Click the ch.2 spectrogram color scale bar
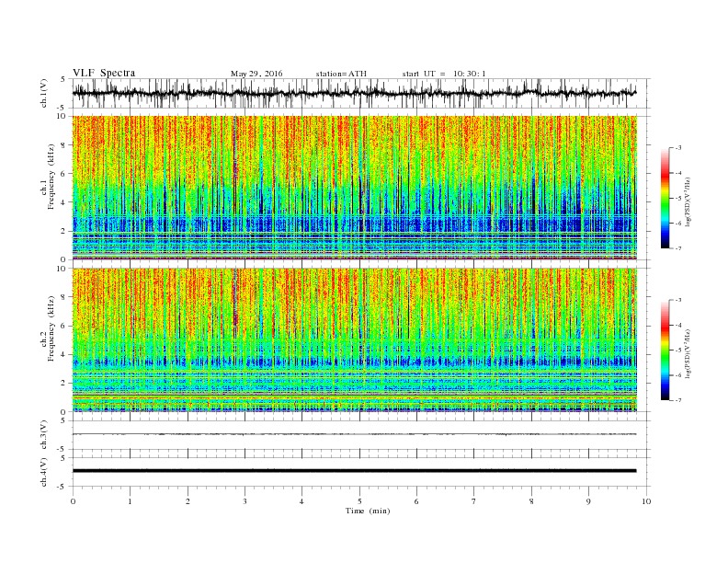The image size is (728, 563). 665,350
